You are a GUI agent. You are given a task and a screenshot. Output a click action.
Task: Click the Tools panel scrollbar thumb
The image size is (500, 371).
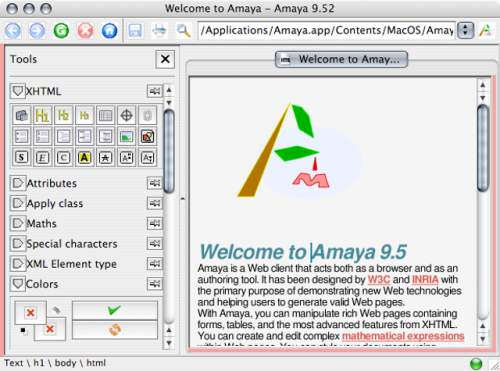pyautogui.click(x=169, y=152)
